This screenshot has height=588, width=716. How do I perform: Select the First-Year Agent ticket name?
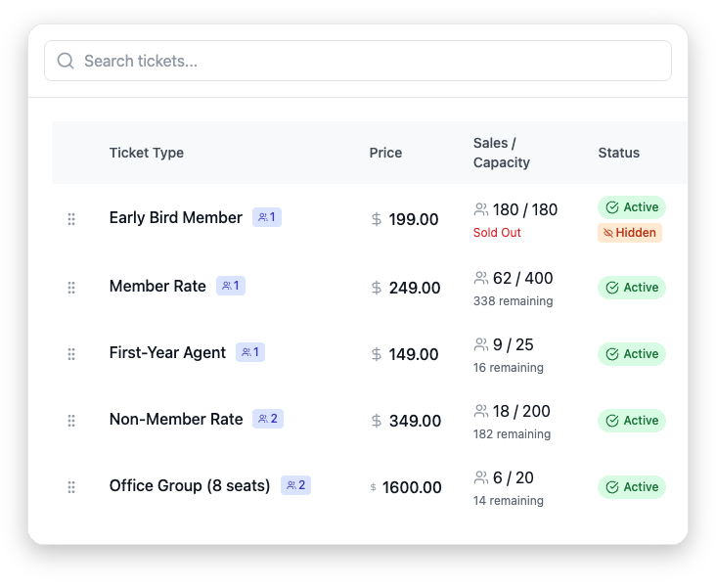(x=167, y=353)
